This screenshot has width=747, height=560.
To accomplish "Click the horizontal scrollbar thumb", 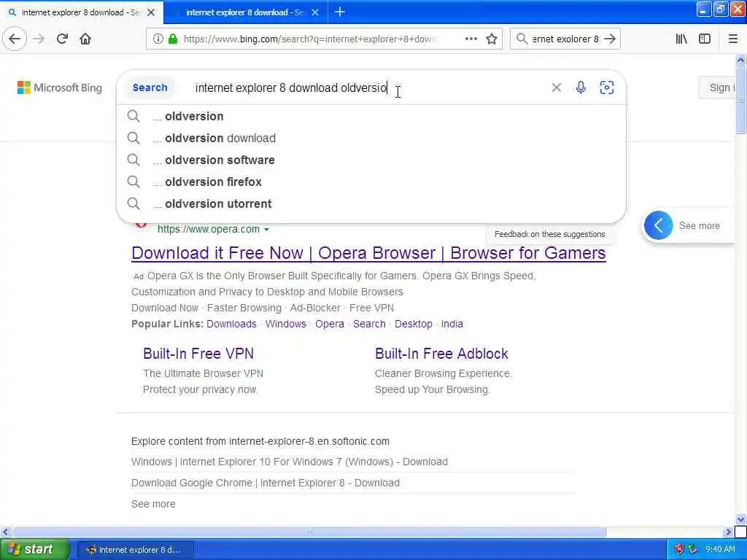I will point(309,532).
